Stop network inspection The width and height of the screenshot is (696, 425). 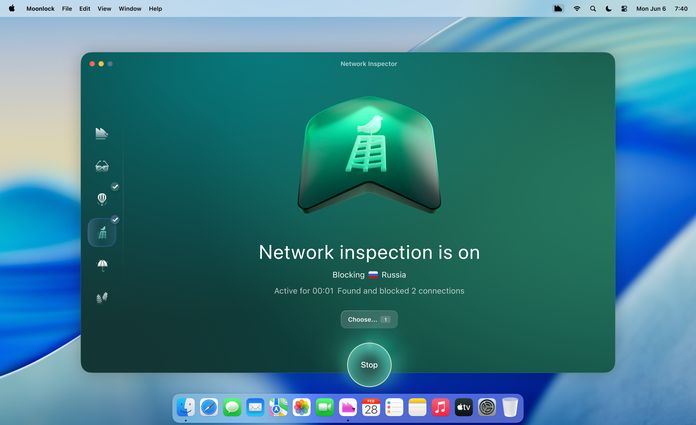[x=369, y=365]
